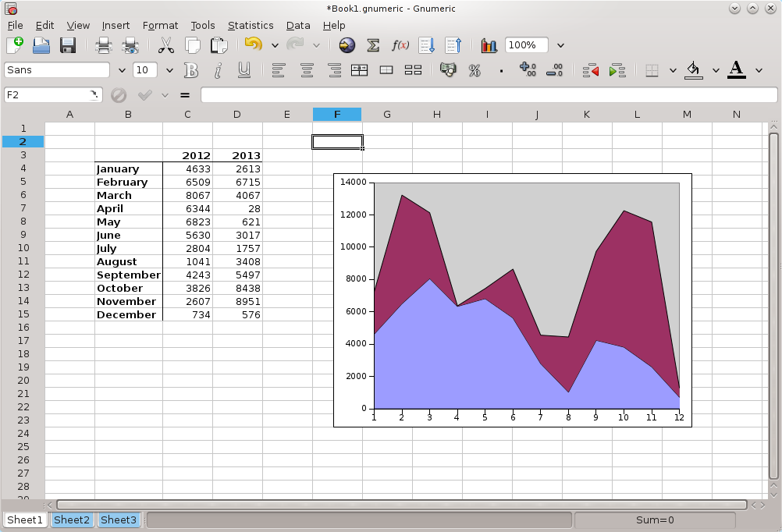The width and height of the screenshot is (782, 532).
Task: Decrease decimal places
Action: click(555, 70)
